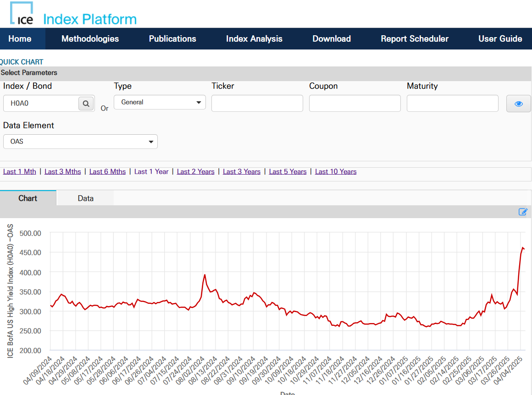The width and height of the screenshot is (532, 395).
Task: Click the Ticker input field
Action: click(257, 104)
